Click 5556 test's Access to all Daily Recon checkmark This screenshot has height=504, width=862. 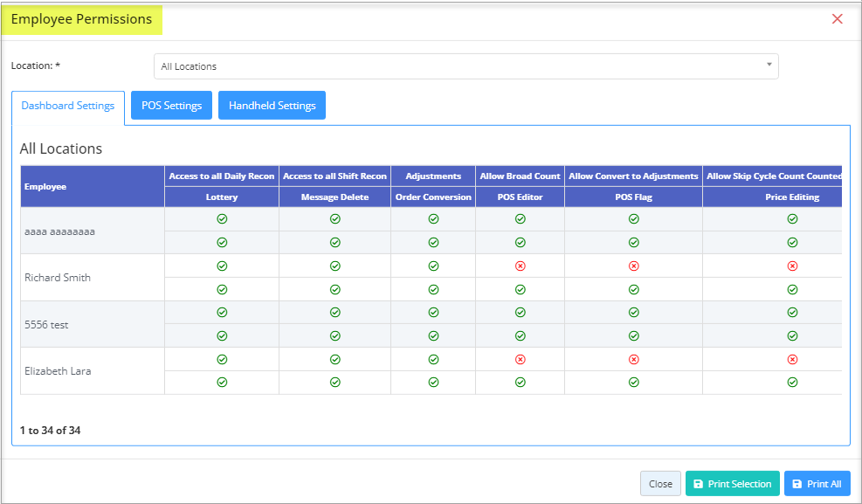[x=222, y=312]
